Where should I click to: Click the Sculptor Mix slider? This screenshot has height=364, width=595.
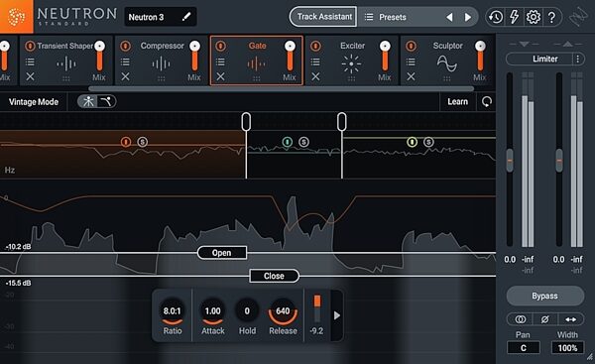click(x=480, y=57)
